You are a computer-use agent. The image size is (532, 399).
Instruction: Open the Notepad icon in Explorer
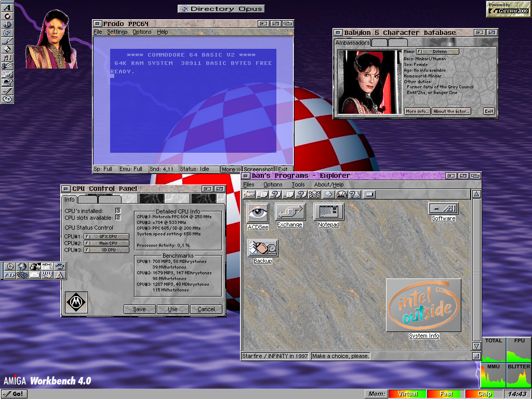point(328,211)
